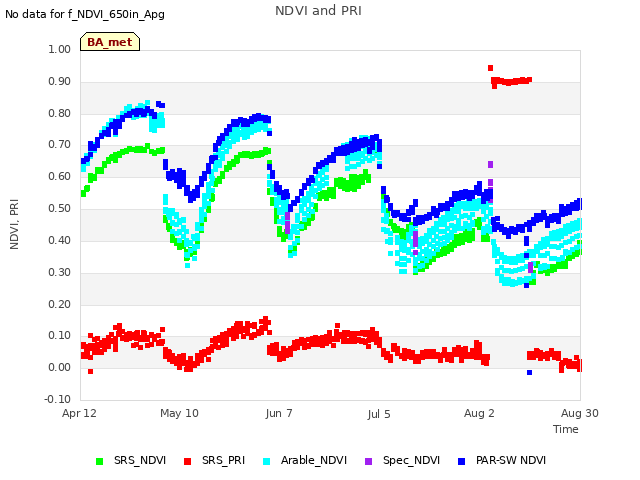This screenshot has width=640, height=480.
Task: Click the lone blue point just below 0.00
Action: point(529,372)
